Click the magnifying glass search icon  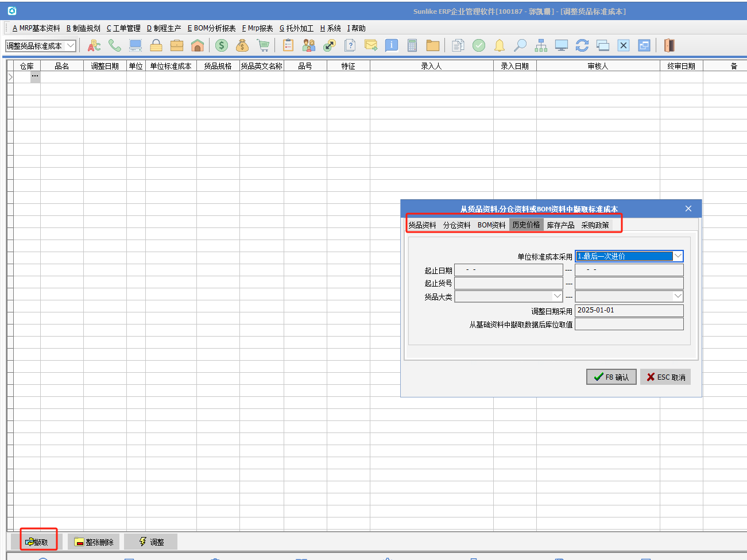point(520,45)
